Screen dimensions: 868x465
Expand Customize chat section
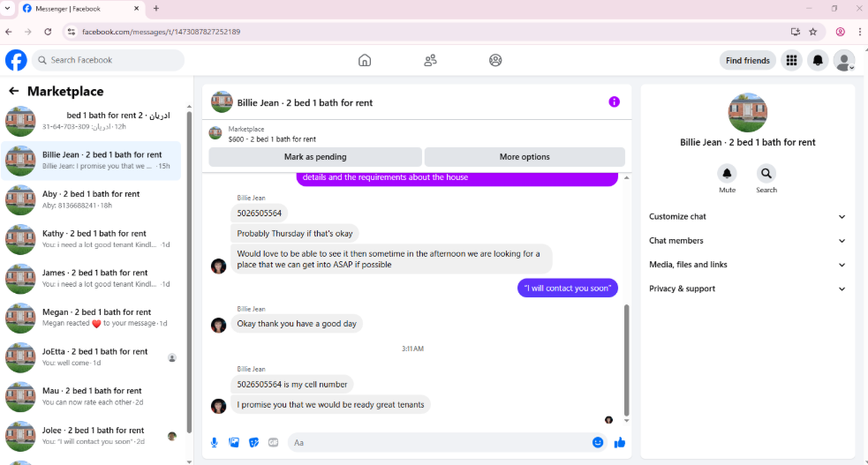point(747,217)
